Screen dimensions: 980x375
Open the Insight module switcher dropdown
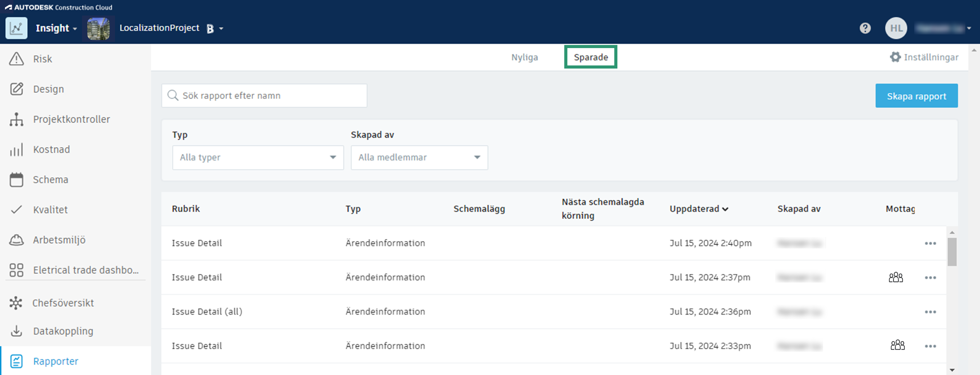point(56,28)
